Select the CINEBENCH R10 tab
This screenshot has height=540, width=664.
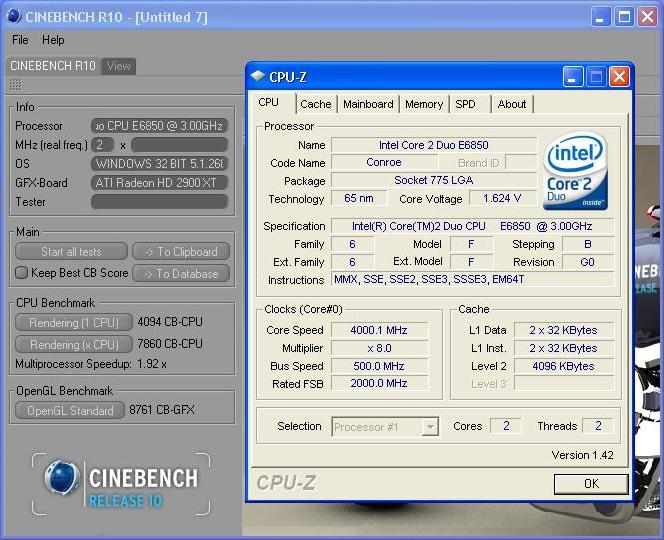(x=53, y=66)
